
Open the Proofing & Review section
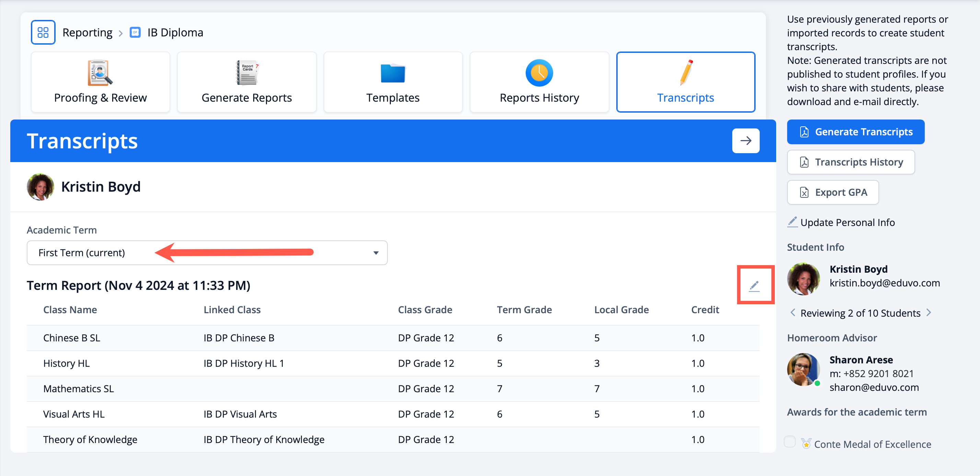coord(101,82)
